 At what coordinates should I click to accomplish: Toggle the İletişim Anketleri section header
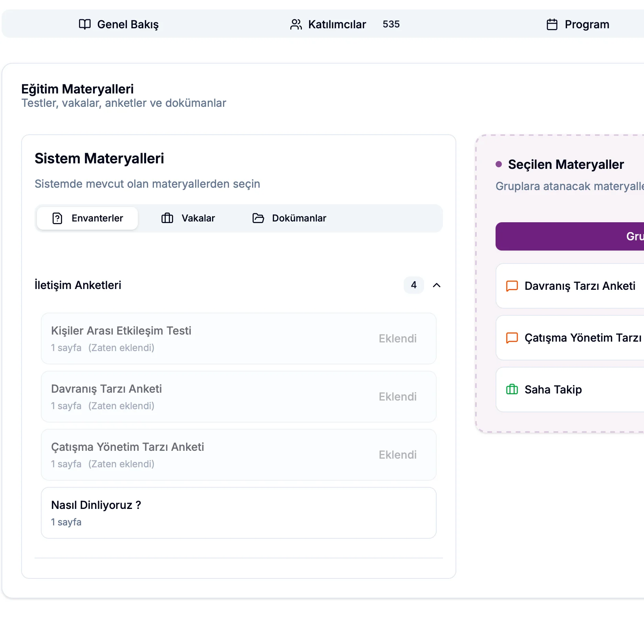[78, 285]
